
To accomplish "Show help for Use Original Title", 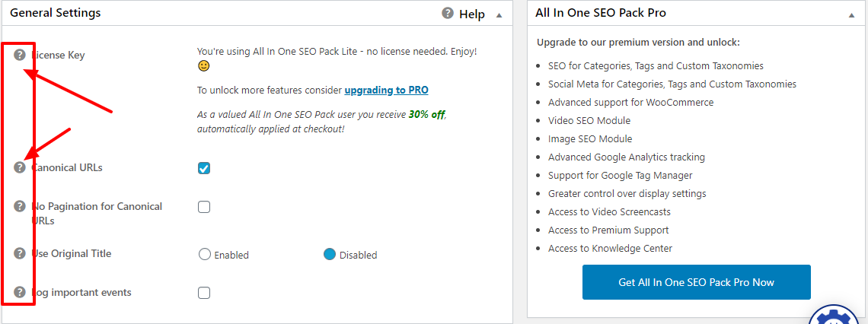I will coord(20,253).
